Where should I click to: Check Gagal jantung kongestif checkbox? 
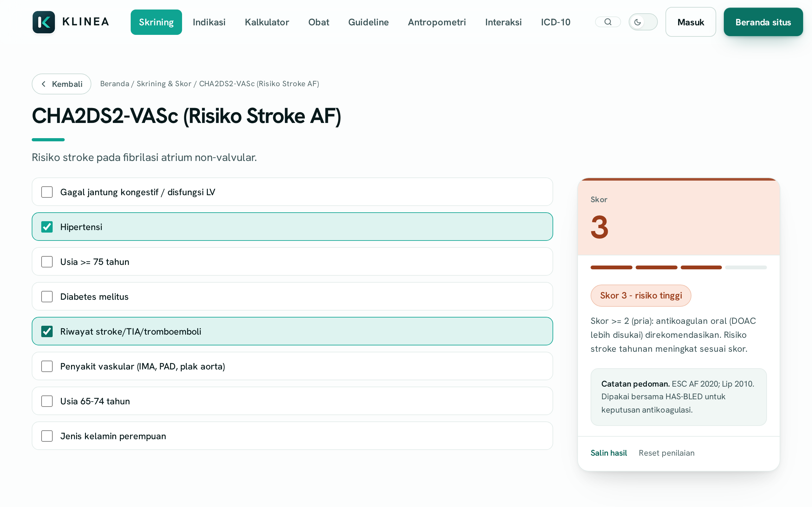tap(47, 192)
